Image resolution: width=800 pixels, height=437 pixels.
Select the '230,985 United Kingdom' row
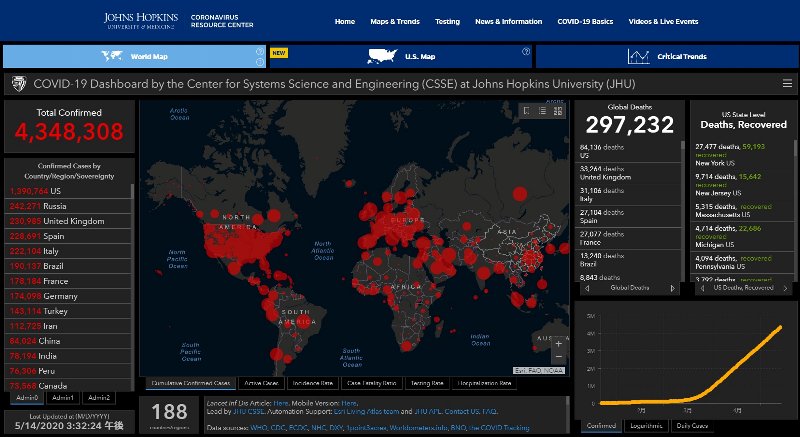(x=68, y=221)
